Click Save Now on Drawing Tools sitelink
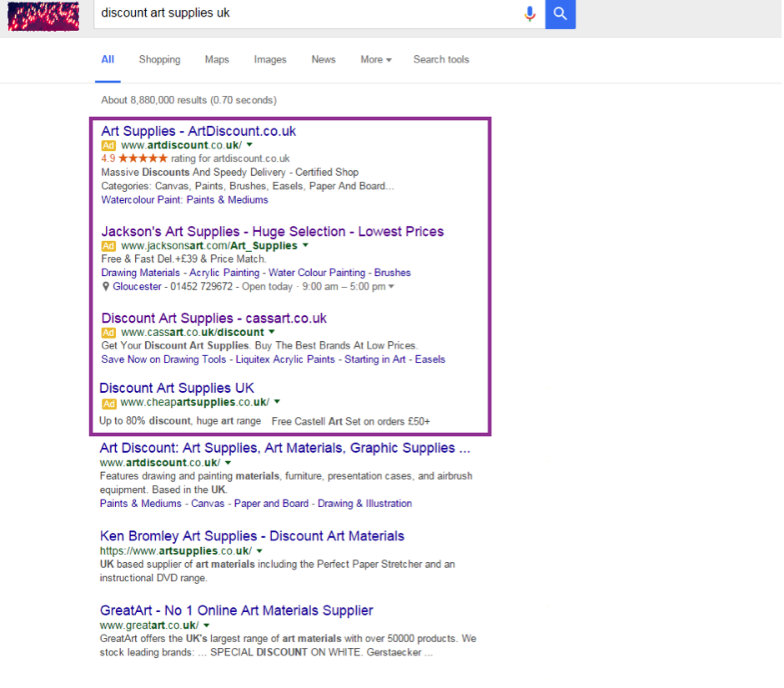The width and height of the screenshot is (784, 688). [163, 359]
